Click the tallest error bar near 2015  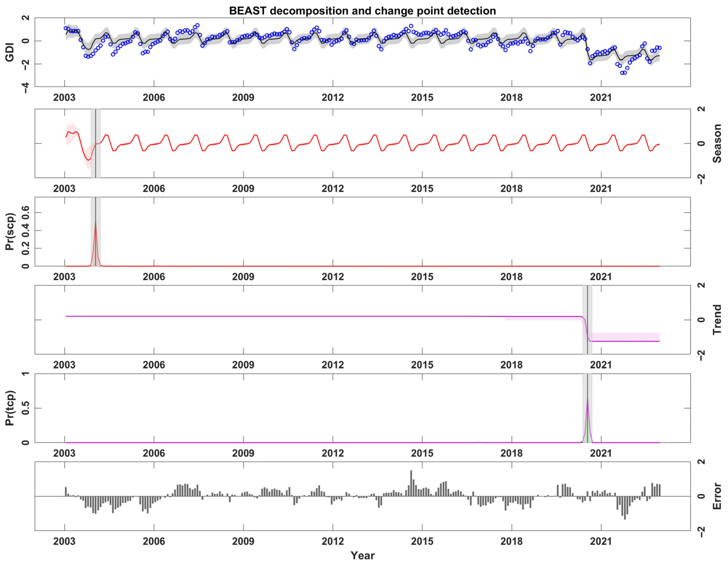(x=411, y=483)
